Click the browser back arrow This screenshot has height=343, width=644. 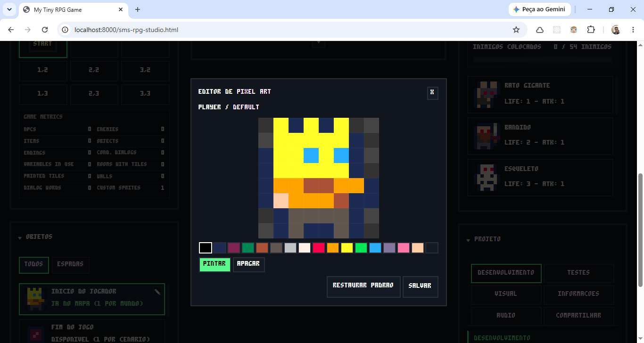click(11, 30)
